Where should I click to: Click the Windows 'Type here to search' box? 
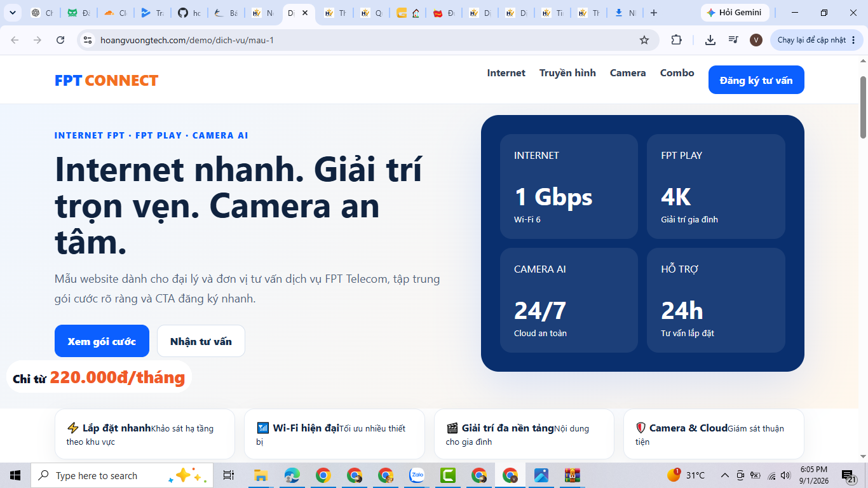click(121, 475)
